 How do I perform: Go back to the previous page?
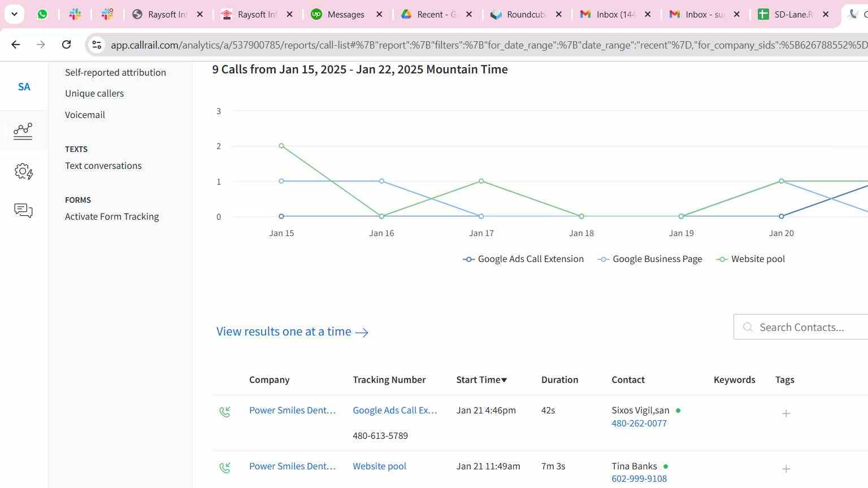click(x=16, y=45)
